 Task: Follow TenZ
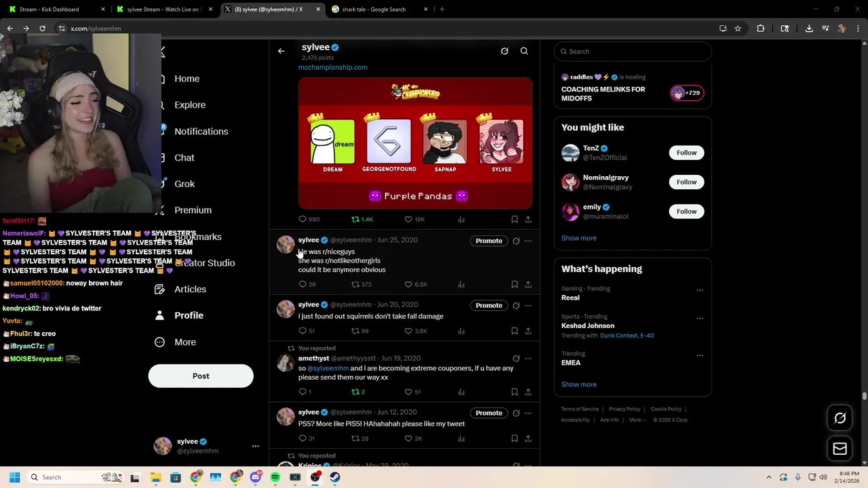click(686, 152)
